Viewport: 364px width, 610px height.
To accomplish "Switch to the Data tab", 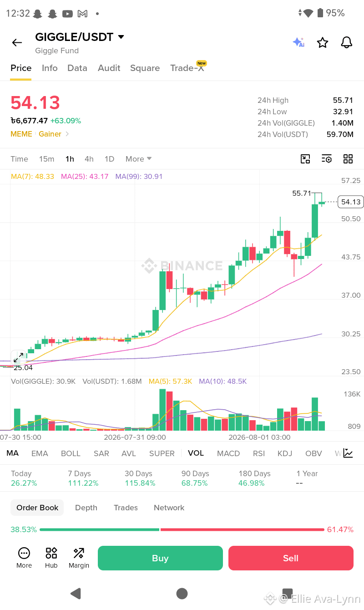I will 77,68.
